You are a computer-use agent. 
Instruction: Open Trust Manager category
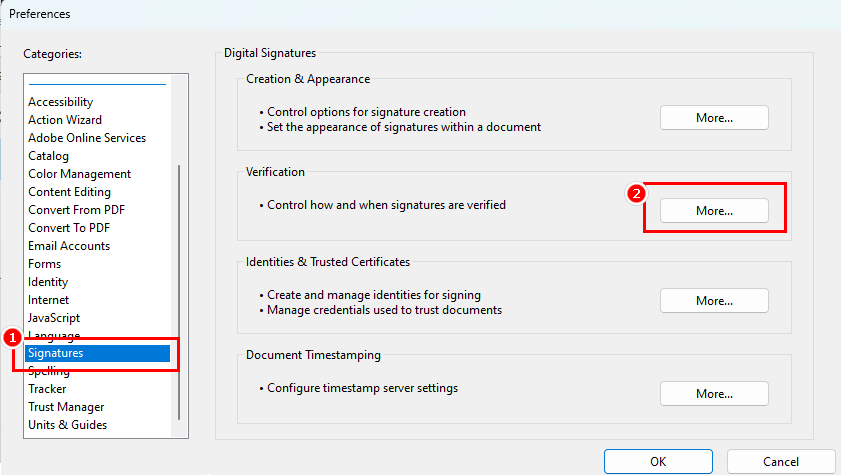[x=66, y=407]
